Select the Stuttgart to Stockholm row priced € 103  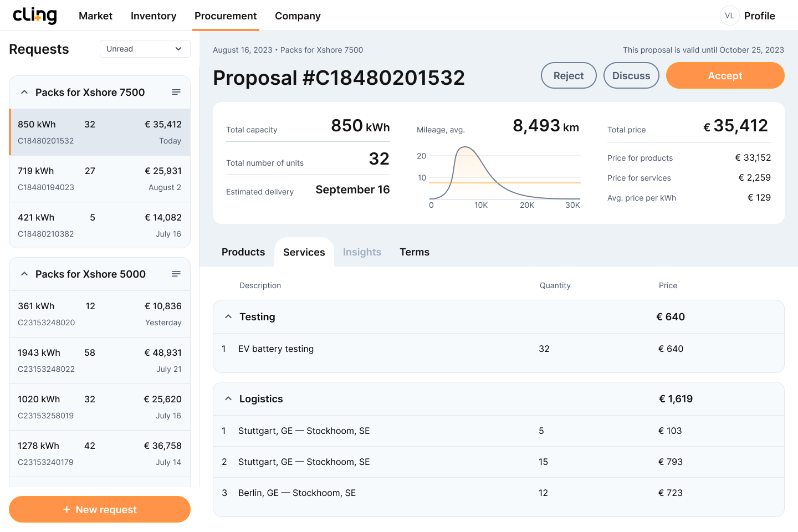point(499,431)
